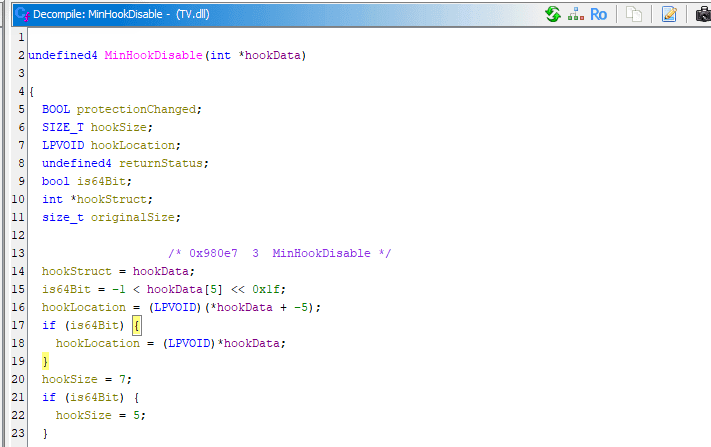
Task: Click is64Bit at start of line 15
Action: [x=66, y=289]
